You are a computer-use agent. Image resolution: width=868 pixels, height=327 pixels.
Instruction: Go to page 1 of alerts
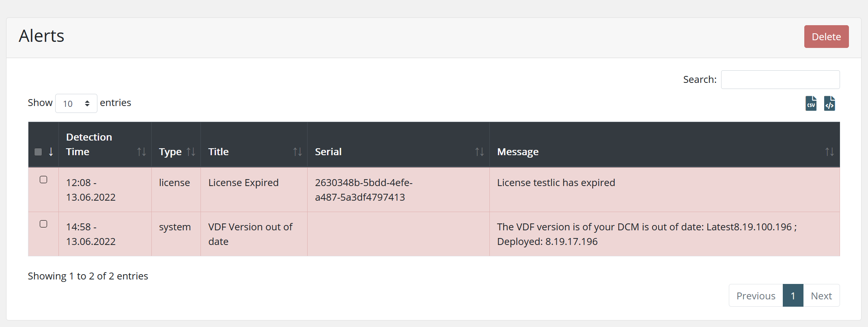793,296
